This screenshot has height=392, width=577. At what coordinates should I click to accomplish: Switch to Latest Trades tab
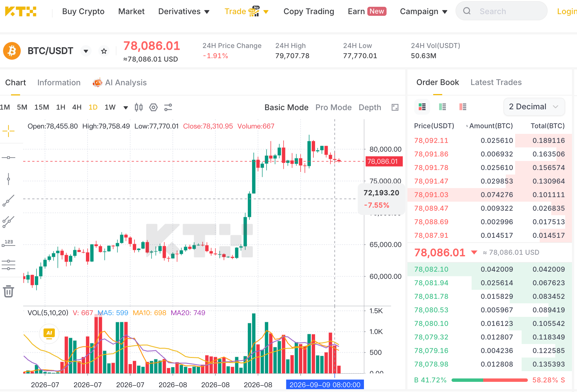pos(496,82)
